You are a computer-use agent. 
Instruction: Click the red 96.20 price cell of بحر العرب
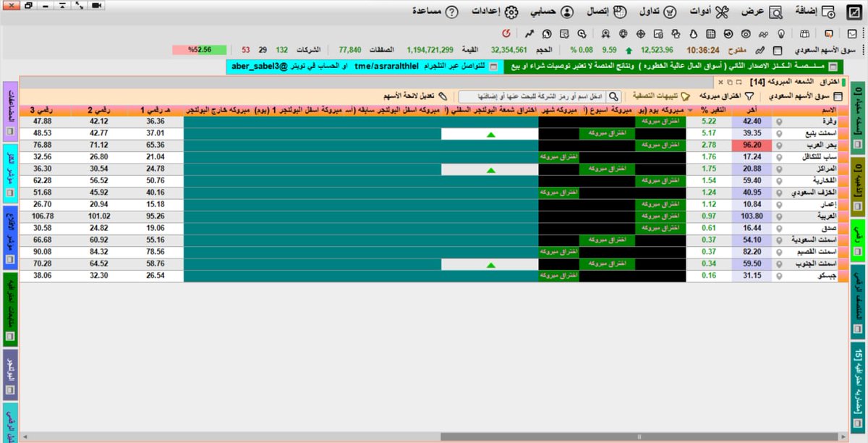point(753,145)
